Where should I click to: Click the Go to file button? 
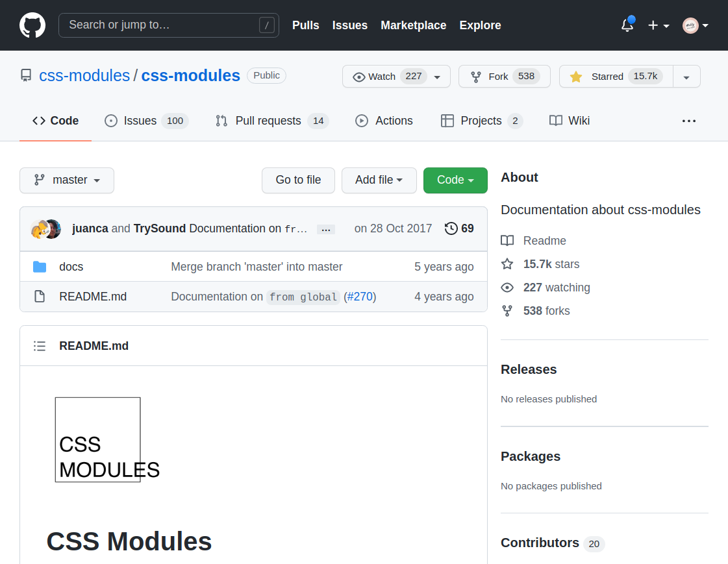tap(298, 180)
